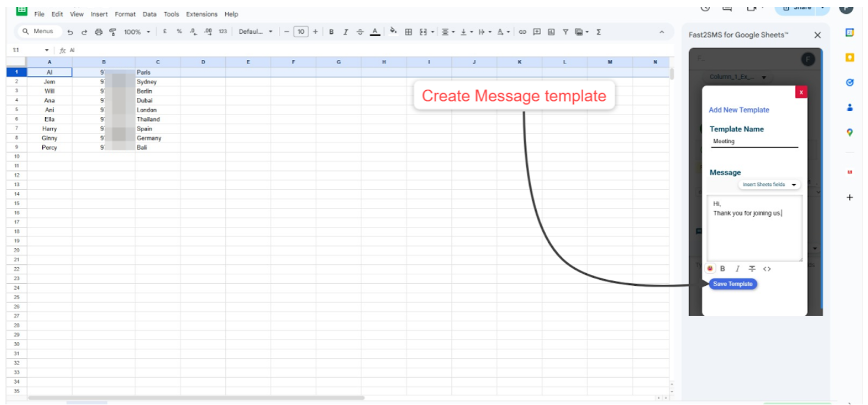Open the font family dropdown
Screen dimensions: 868x405
[x=256, y=32]
